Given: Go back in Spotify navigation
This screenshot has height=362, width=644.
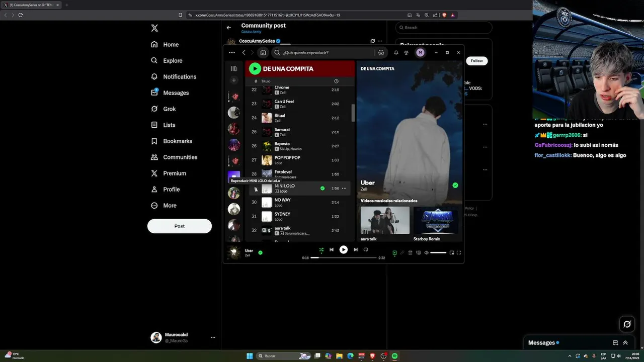Looking at the screenshot, I should 244,52.
